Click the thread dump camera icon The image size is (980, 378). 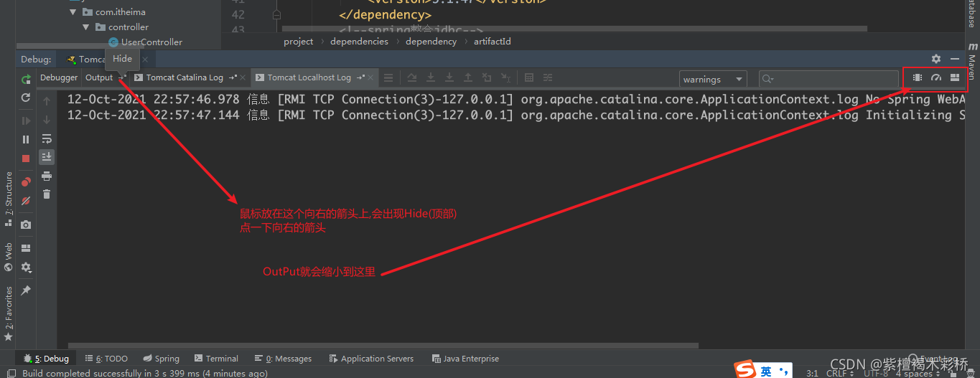tap(26, 225)
